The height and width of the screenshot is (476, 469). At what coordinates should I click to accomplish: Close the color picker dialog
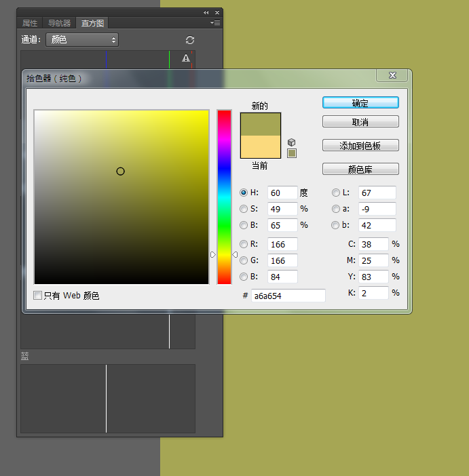tap(393, 76)
